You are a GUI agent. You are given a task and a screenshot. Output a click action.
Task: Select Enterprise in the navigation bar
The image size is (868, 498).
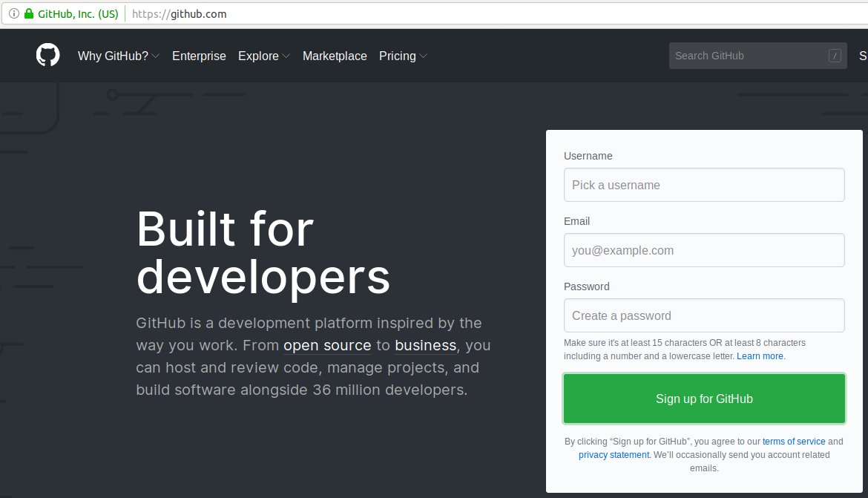[x=199, y=56]
